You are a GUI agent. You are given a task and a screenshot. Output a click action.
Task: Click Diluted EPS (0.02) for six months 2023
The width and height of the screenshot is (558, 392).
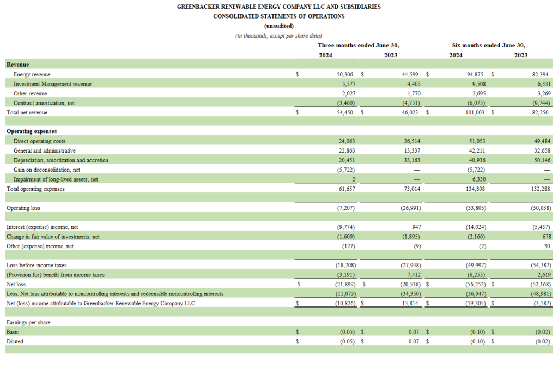(x=543, y=342)
